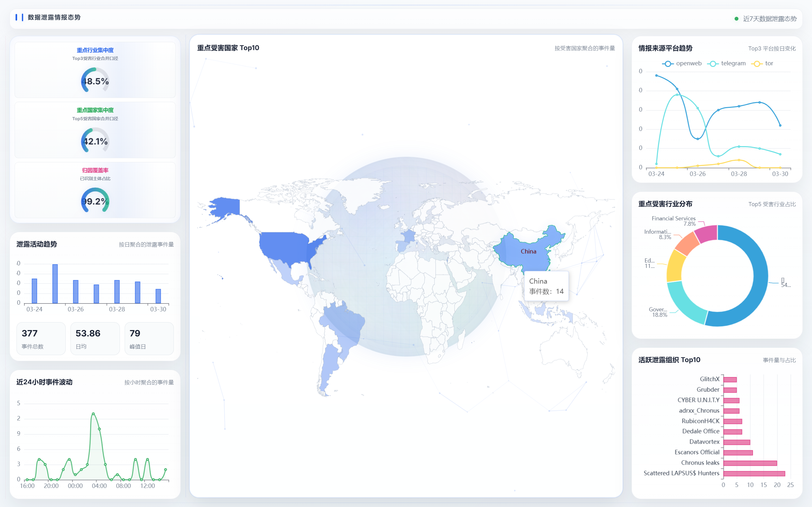
Task: Click the 48.5% industry concentration gauge
Action: coord(95,81)
